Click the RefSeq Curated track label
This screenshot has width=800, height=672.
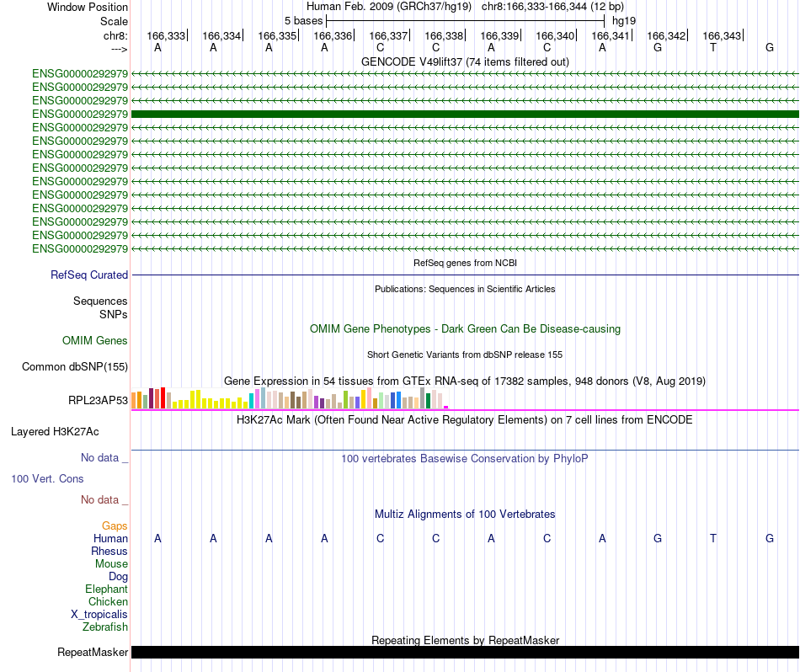pyautogui.click(x=89, y=275)
